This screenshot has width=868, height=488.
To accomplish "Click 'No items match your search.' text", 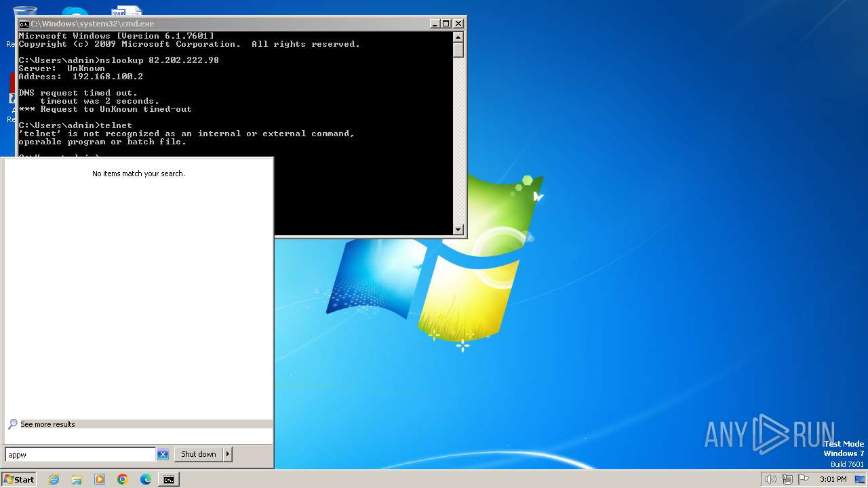I will click(x=138, y=174).
